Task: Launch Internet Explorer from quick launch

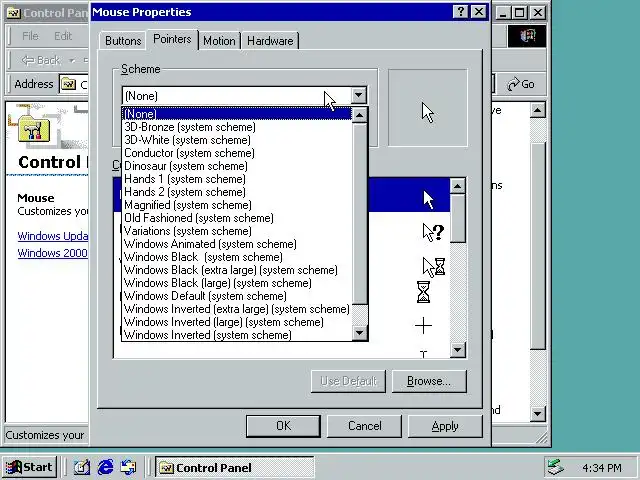Action: click(105, 467)
